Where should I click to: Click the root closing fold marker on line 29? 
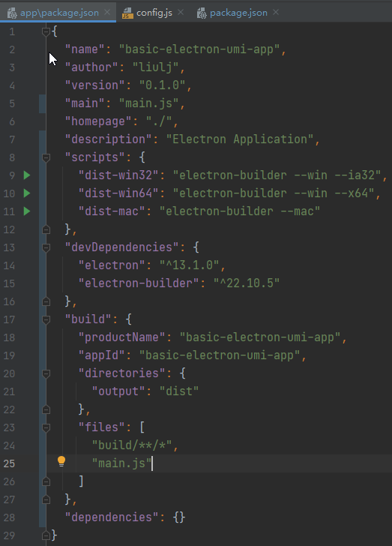(46, 535)
